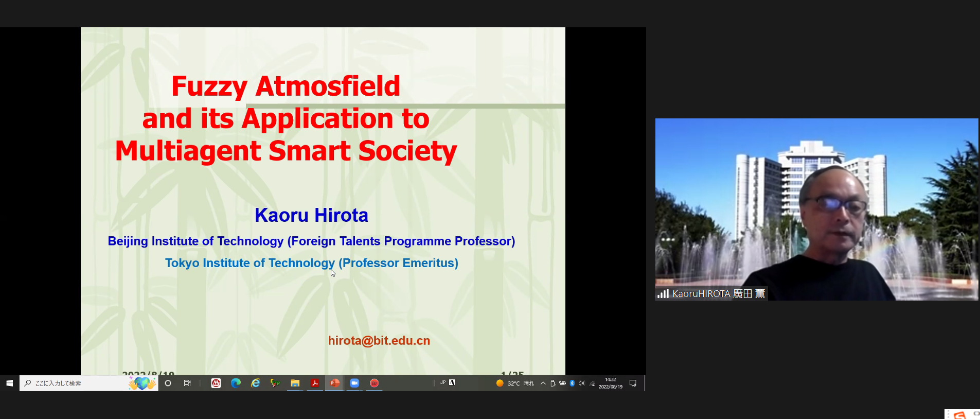This screenshot has width=980, height=419.
Task: Open the FTP app icon on taskbar
Action: click(x=275, y=383)
